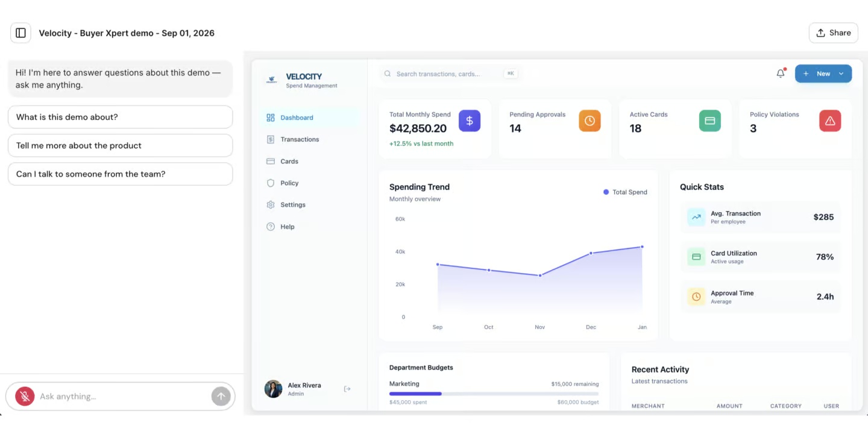The image size is (868, 434).
Task: Navigate to Policy section
Action: coord(310,183)
